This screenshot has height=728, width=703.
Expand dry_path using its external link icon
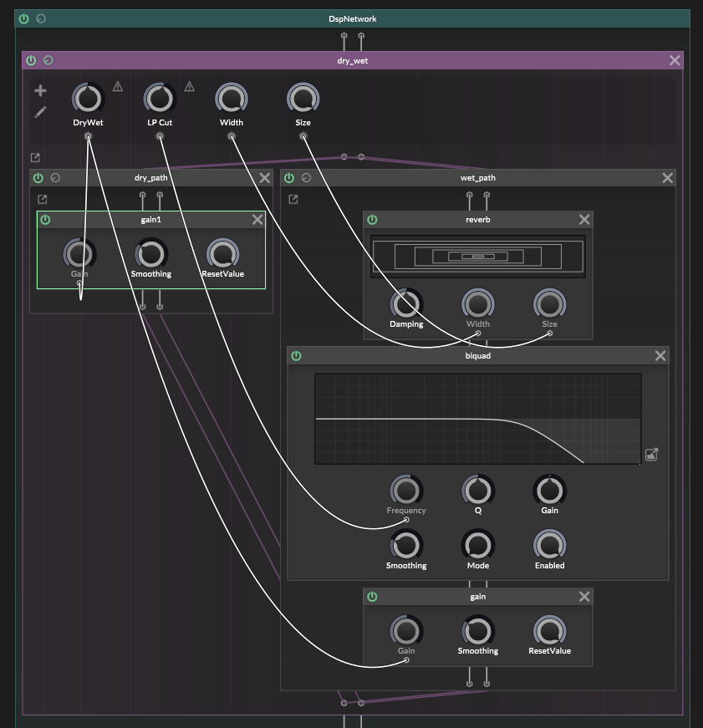pos(43,200)
